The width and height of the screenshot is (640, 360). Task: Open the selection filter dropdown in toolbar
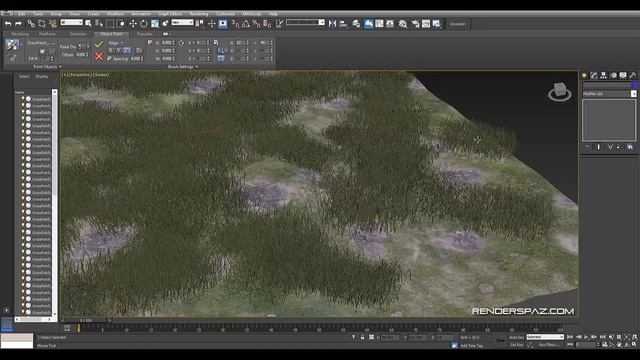(x=71, y=22)
